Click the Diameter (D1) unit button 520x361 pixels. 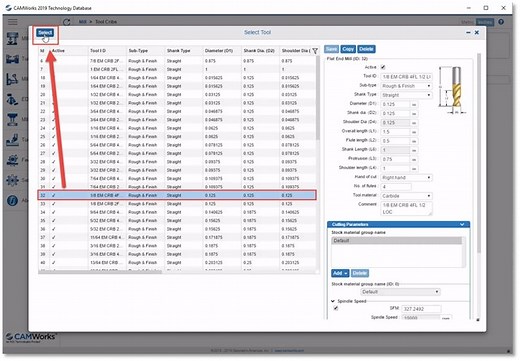pyautogui.click(x=414, y=104)
